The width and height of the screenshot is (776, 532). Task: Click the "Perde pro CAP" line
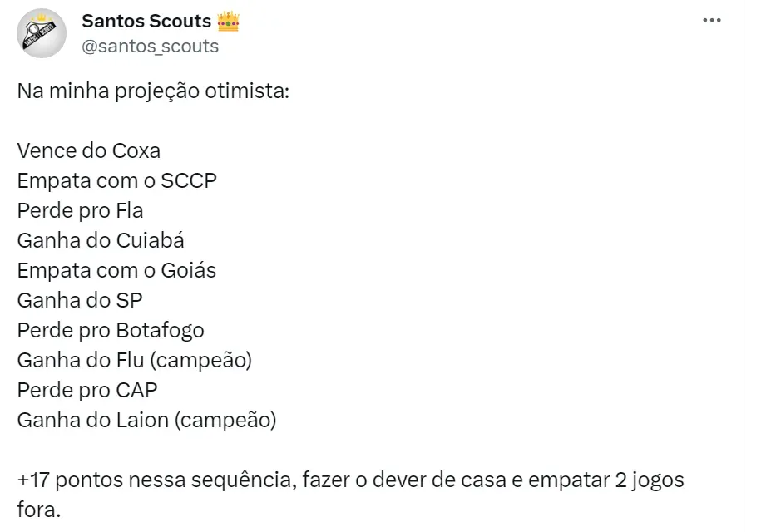87,390
